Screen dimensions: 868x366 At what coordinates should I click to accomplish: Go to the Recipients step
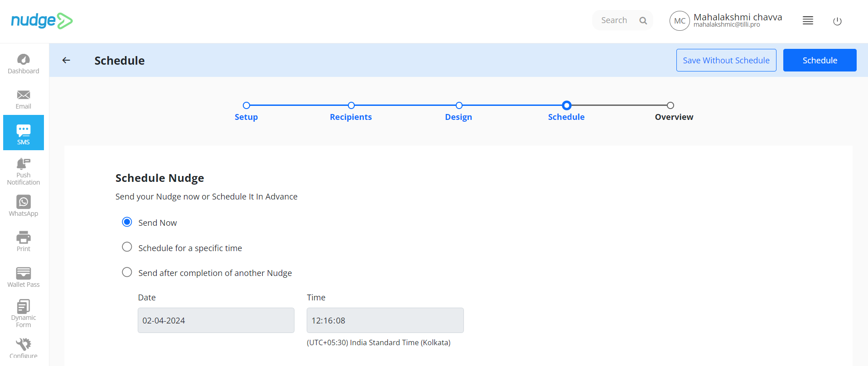pos(351,111)
